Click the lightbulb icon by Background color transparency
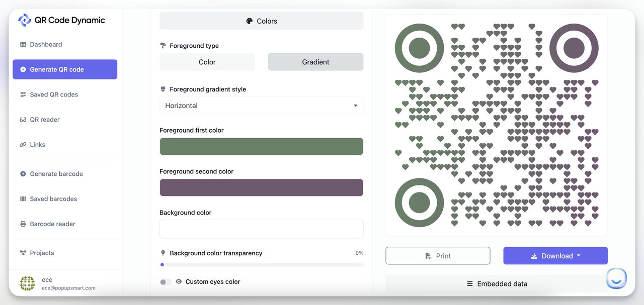Image resolution: width=644 pixels, height=305 pixels. pos(163,253)
